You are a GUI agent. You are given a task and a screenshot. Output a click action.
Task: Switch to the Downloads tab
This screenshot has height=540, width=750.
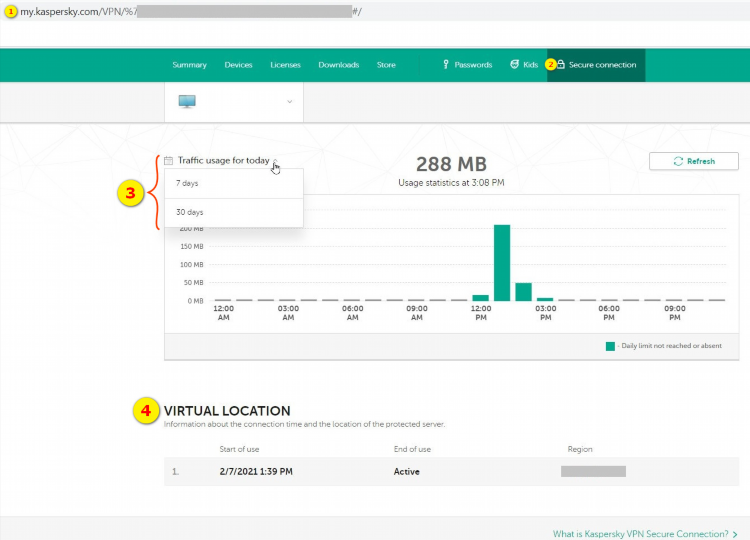tap(339, 65)
